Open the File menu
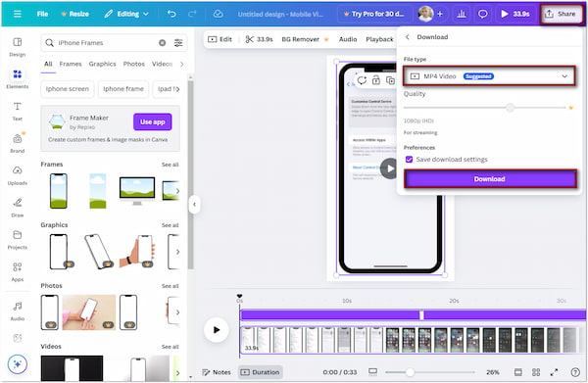Image resolution: width=588 pixels, height=383 pixels. click(42, 14)
